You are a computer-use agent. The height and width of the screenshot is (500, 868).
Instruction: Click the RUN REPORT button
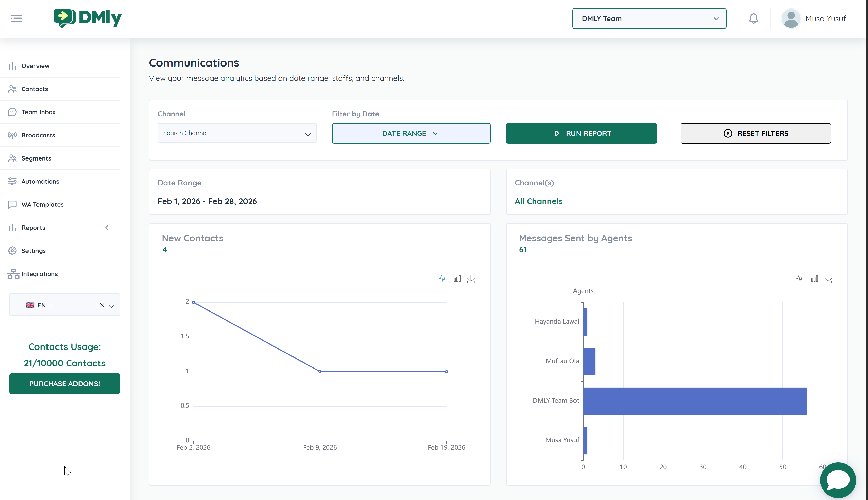click(x=581, y=133)
